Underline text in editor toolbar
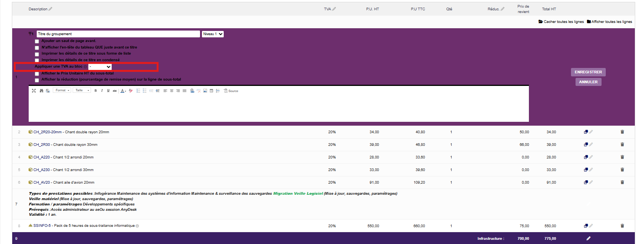The image size is (644, 244). click(x=108, y=90)
